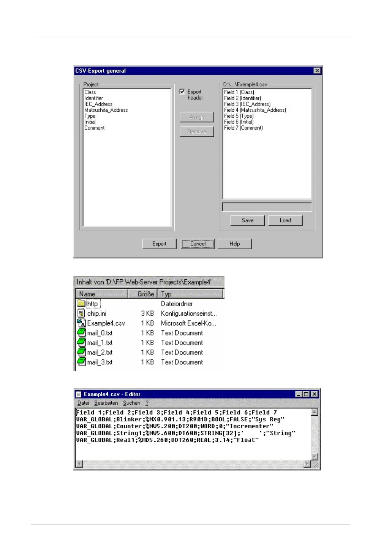Viewport: 392px width, 554px height.
Task: Select Field 4 (Matsushita_Address) entry
Action: (255, 110)
